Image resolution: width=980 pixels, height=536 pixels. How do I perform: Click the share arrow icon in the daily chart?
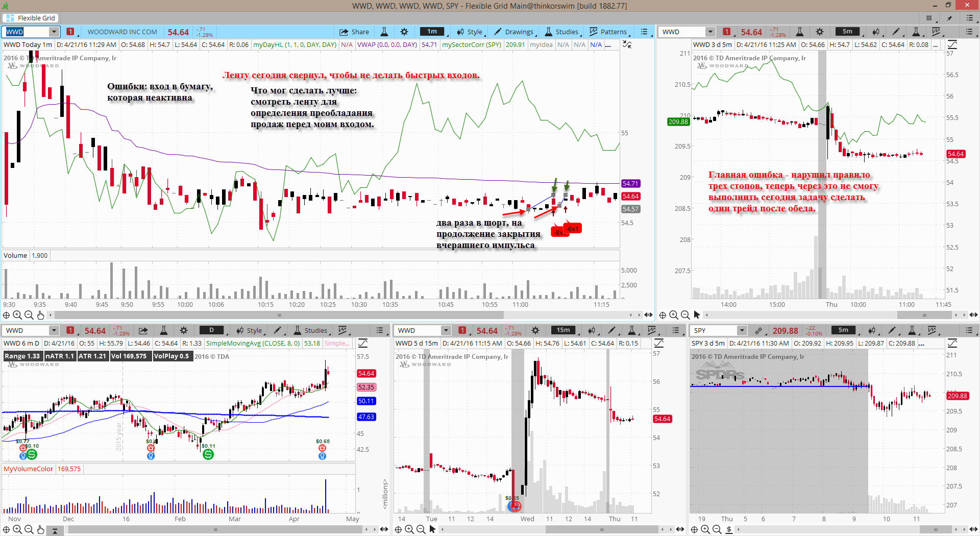(x=143, y=330)
